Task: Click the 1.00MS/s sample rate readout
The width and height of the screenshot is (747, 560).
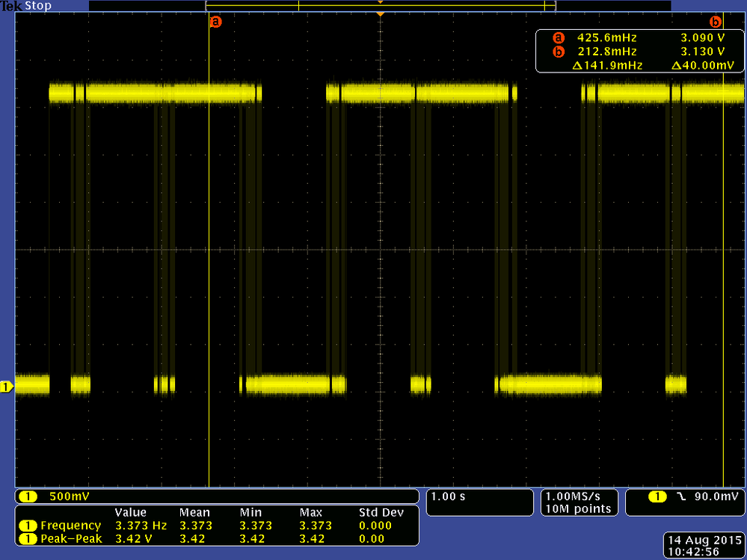Action: 573,496
